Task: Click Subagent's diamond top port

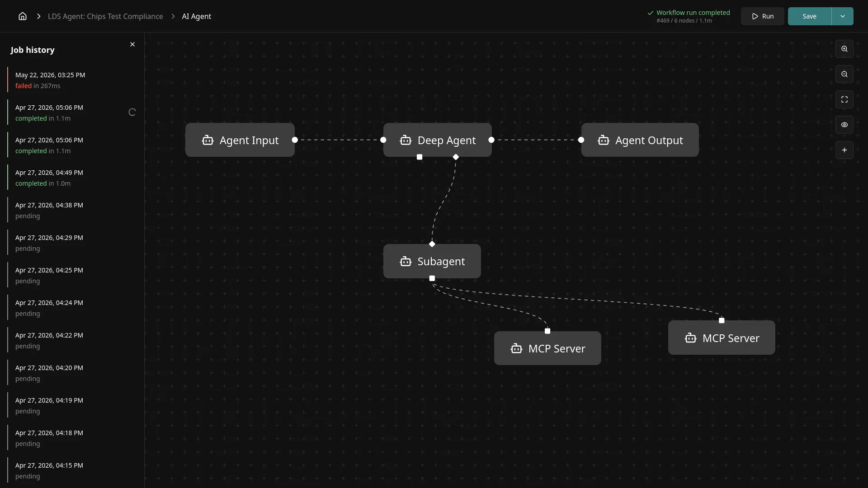Action: 432,244
